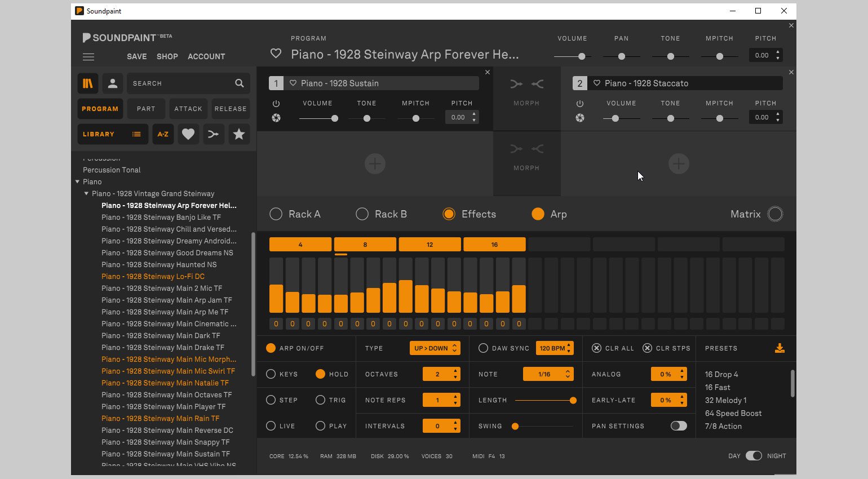
Task: Enable the DAW SYNC option
Action: point(484,348)
